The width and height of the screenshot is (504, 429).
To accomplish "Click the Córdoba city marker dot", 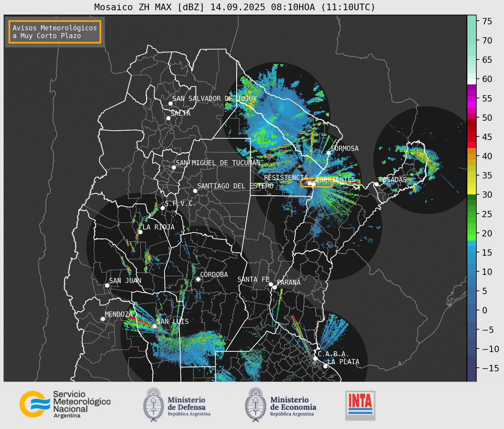I will click(198, 279).
